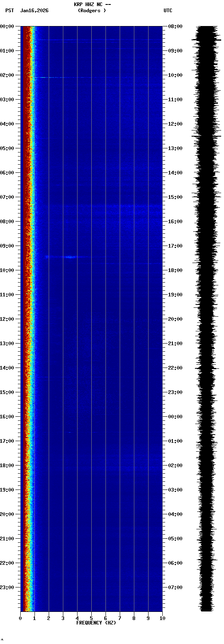Click the PST '01:00' time label
Screen dimensions: 224x644
click(7, 51)
